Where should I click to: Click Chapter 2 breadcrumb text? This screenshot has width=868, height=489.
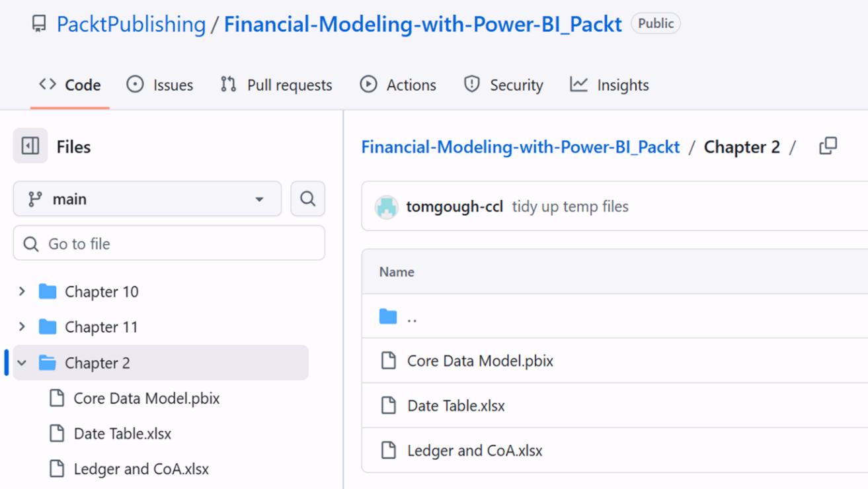tap(742, 147)
